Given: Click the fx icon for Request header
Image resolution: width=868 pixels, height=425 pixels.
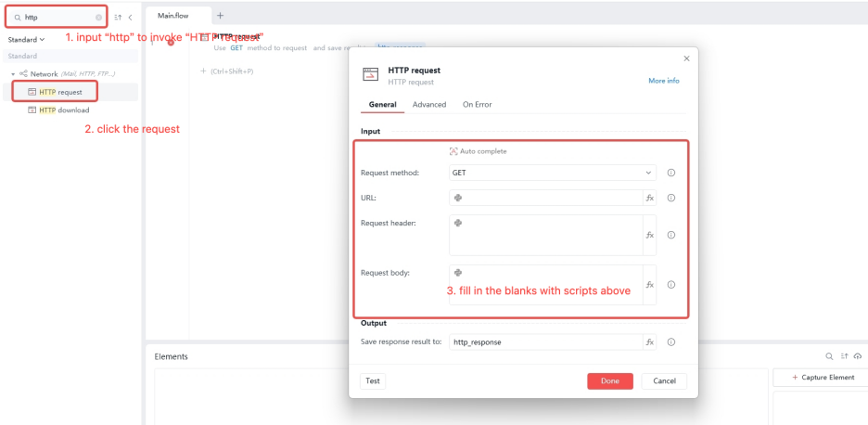Looking at the screenshot, I should click(x=649, y=236).
